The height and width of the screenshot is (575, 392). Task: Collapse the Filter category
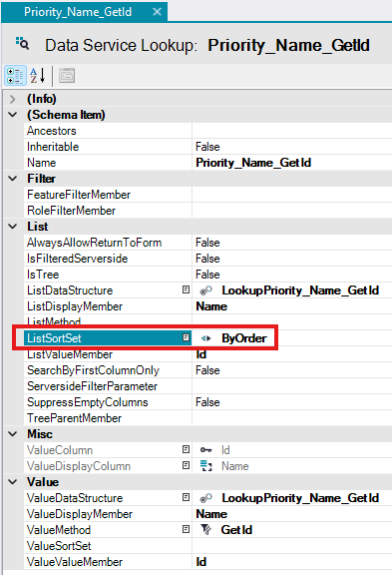(x=12, y=179)
